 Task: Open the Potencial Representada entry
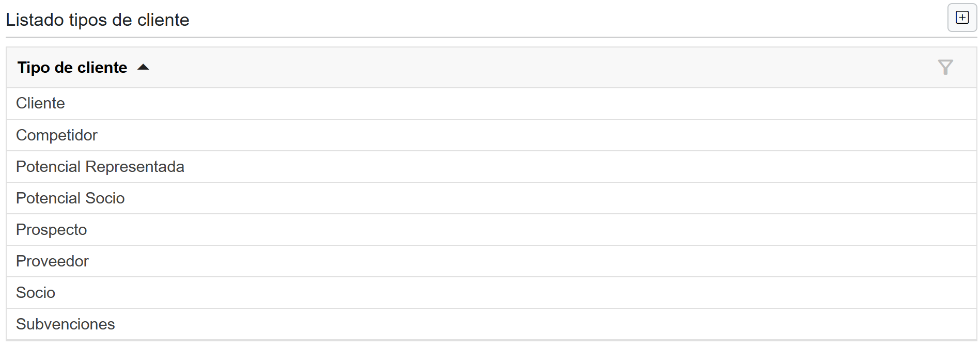[x=100, y=167]
